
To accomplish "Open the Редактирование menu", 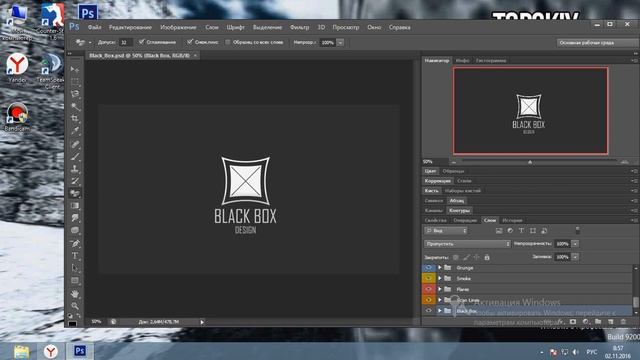I will coord(130,27).
